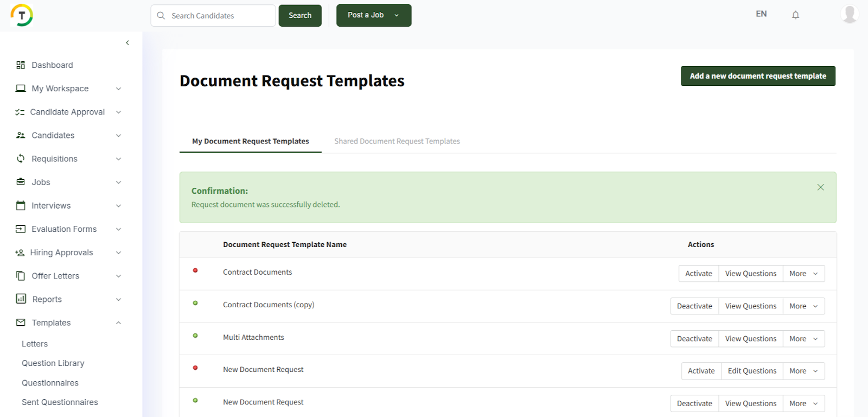
Task: Click the Offer Letters document icon
Action: click(x=21, y=276)
